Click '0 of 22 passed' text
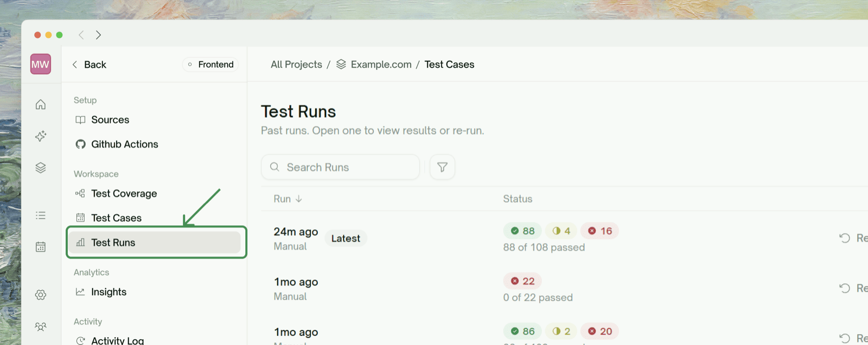Viewport: 868px width, 345px height. click(538, 297)
